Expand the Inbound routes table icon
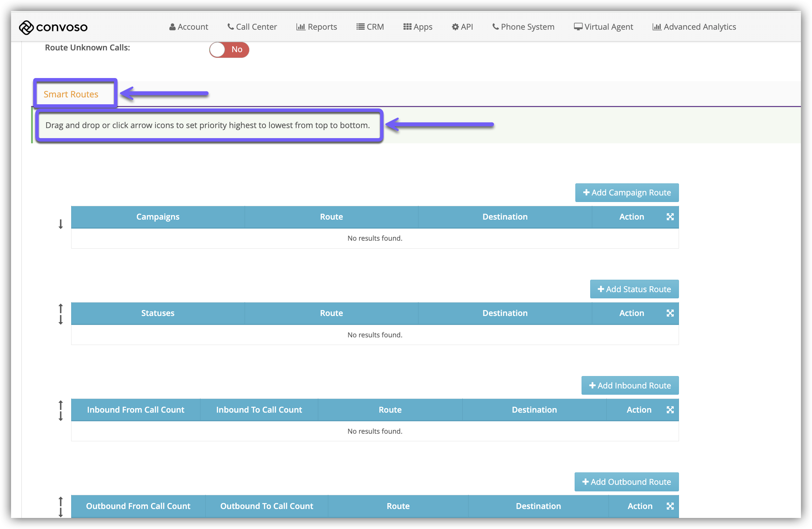This screenshot has width=812, height=529. 670,410
